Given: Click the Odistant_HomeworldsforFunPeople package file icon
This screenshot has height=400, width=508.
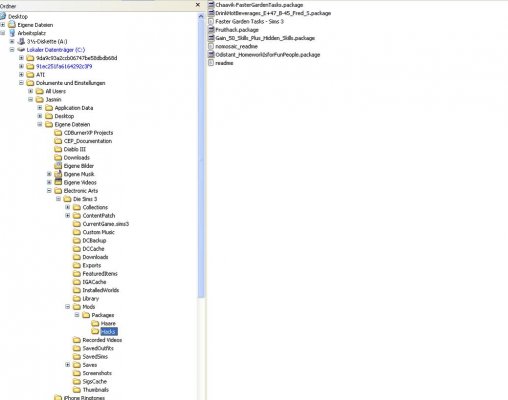Looking at the screenshot, I should coord(211,55).
